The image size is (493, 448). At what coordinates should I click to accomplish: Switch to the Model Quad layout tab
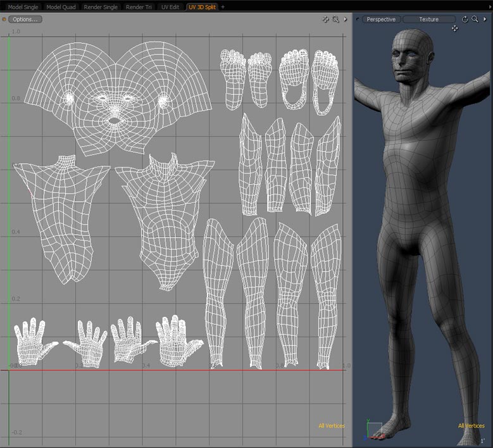coord(61,7)
